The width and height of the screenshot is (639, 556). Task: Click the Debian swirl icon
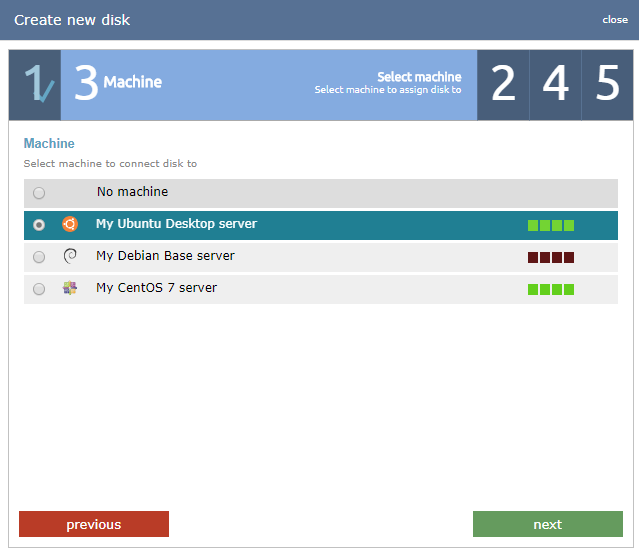tap(70, 256)
